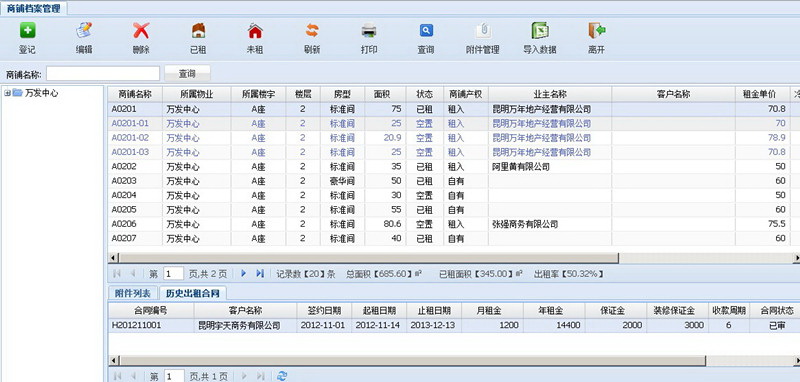Click the 商铺名称 search input field
Screen dimensions: 800x382
click(103, 74)
